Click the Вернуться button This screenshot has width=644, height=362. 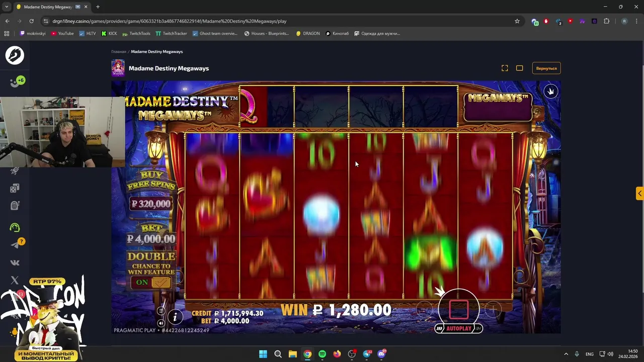coord(546,68)
